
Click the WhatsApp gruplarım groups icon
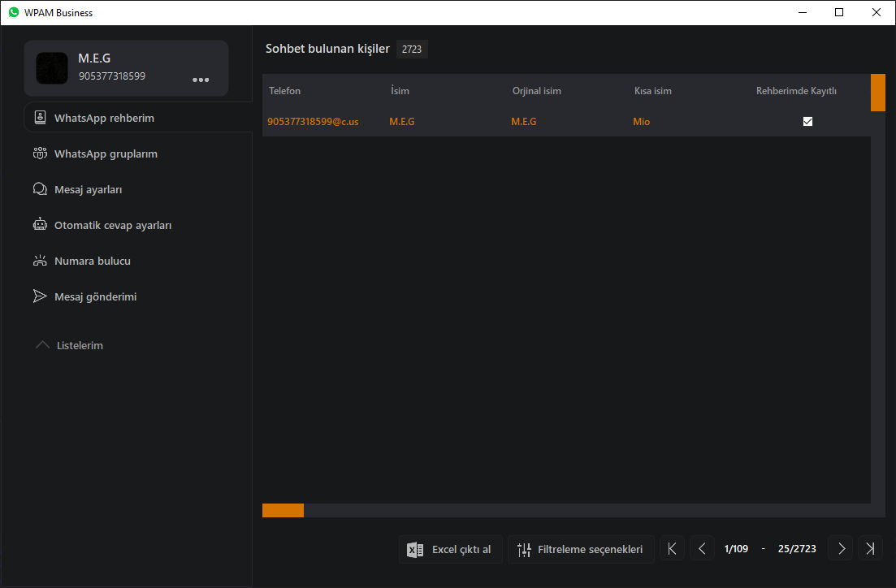39,153
